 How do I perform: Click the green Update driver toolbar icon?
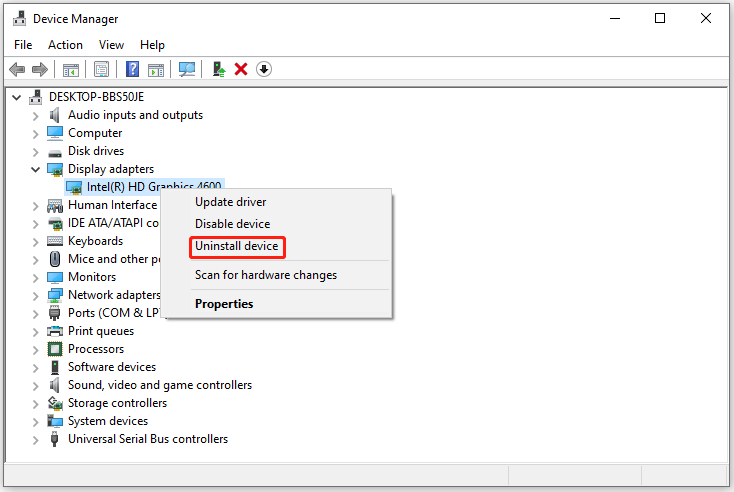tap(218, 69)
